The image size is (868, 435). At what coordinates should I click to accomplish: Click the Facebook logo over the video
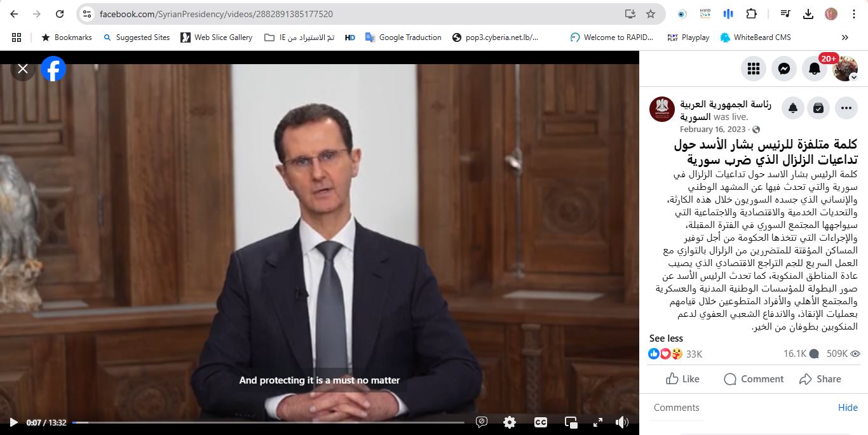[53, 69]
